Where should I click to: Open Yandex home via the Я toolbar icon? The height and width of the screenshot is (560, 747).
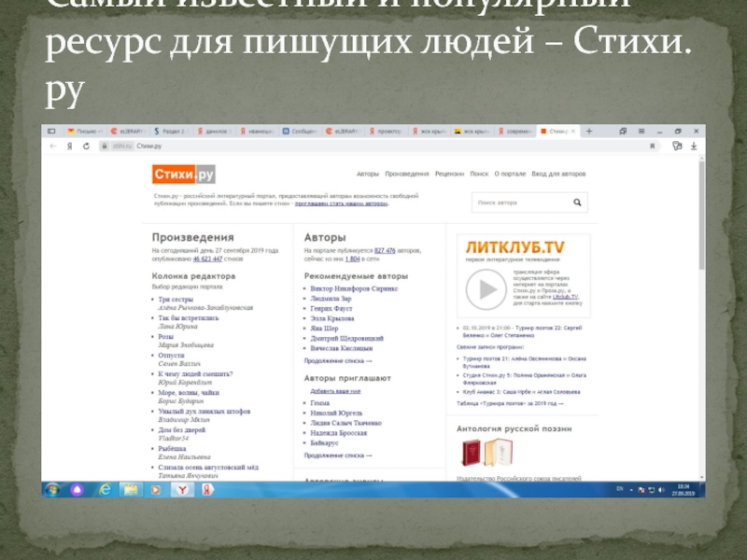pos(69,147)
